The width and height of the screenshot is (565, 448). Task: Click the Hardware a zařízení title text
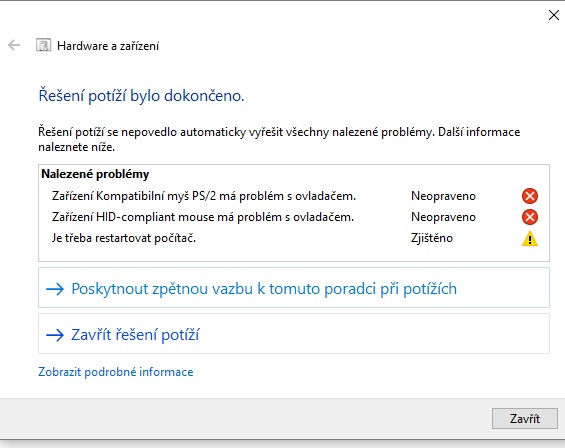tap(108, 46)
